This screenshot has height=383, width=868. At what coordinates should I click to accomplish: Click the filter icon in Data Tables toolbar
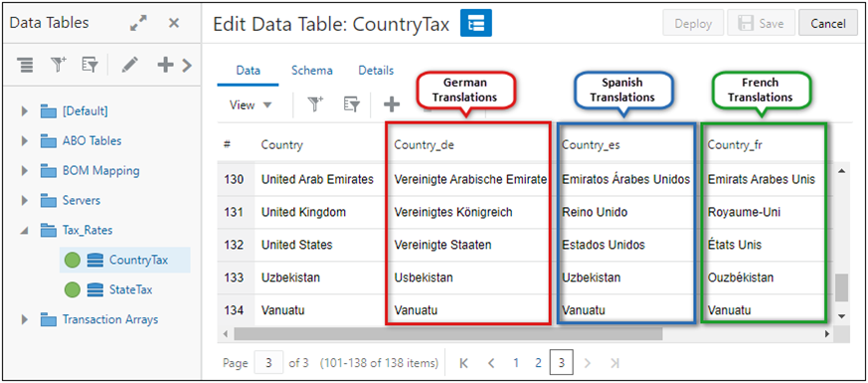coord(58,66)
